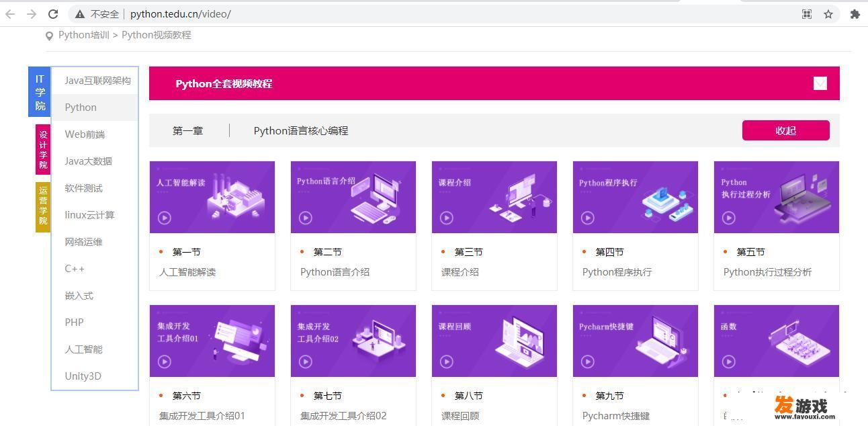
Task: Play the Python语言介绍 video via its play icon
Action: [306, 218]
